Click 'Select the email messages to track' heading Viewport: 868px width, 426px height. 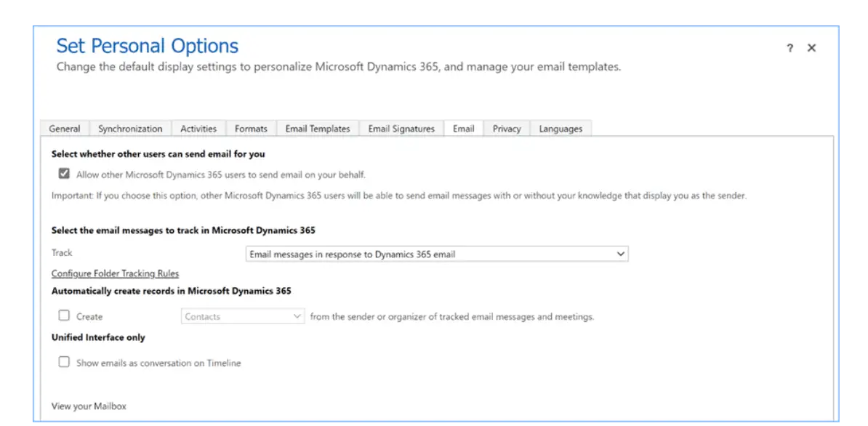pos(183,230)
